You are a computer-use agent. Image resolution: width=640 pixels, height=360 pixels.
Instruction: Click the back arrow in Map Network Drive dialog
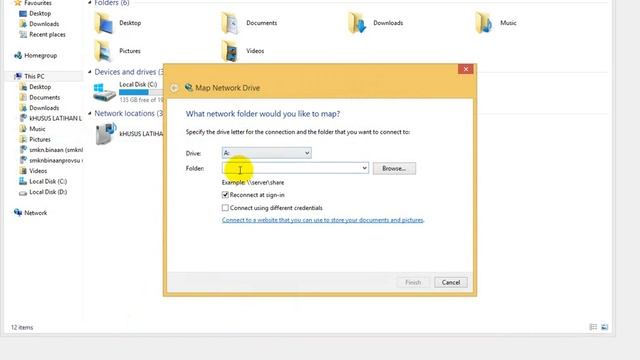(x=174, y=88)
